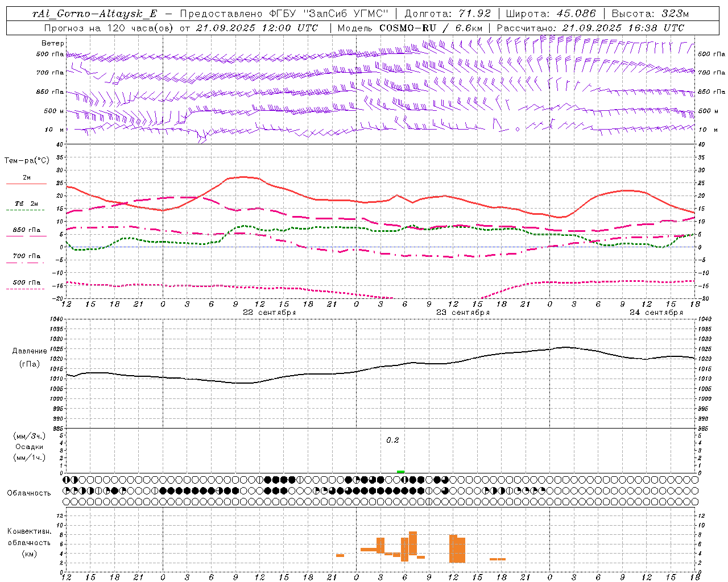Click the Облачность row label

pyautogui.click(x=29, y=493)
